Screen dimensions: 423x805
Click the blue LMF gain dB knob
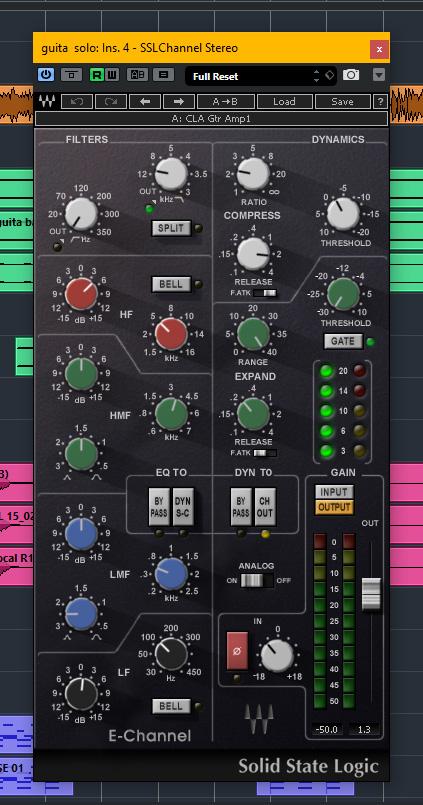pos(81,534)
